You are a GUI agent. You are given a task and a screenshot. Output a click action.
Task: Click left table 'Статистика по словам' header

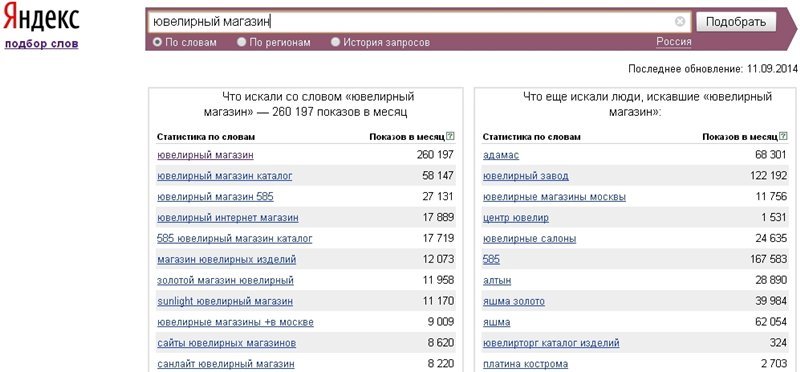point(206,137)
